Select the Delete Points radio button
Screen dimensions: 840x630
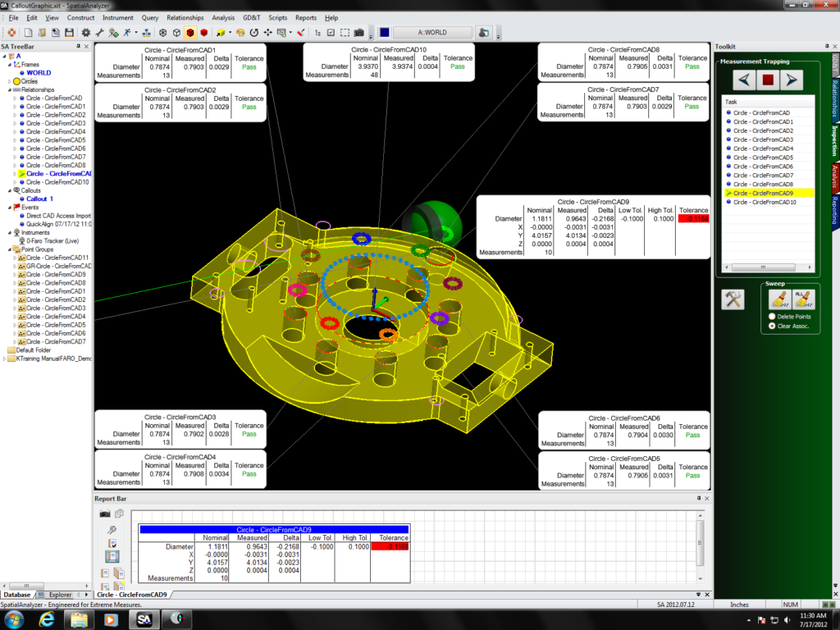(x=771, y=317)
